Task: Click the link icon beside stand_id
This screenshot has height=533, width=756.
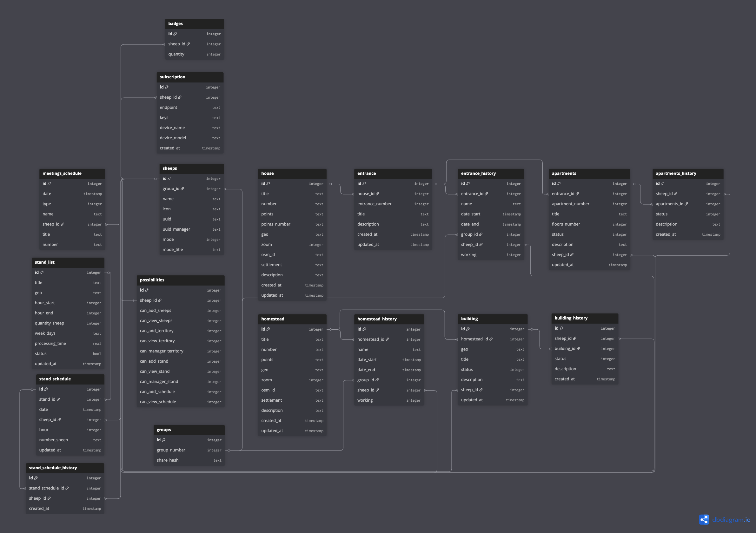Action: coord(58,399)
